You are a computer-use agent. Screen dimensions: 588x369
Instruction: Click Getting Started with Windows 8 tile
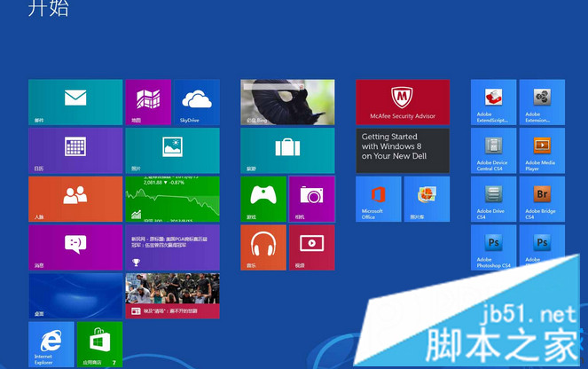tap(402, 150)
